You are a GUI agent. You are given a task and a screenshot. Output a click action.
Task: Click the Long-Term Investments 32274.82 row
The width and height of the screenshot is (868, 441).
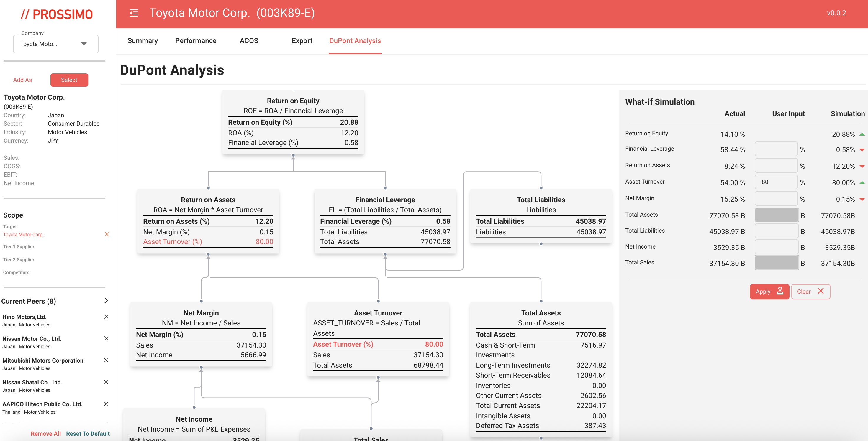(541, 365)
